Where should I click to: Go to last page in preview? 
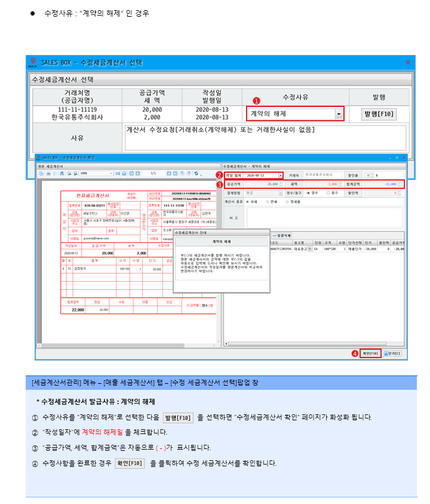click(175, 173)
